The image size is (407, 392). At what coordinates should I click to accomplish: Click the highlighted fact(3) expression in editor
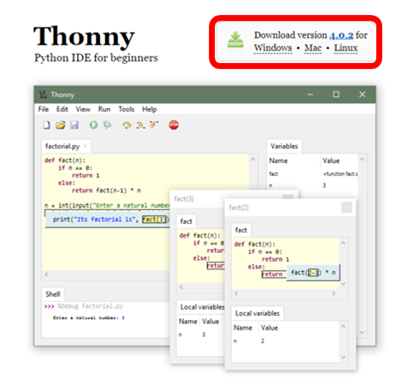click(155, 219)
